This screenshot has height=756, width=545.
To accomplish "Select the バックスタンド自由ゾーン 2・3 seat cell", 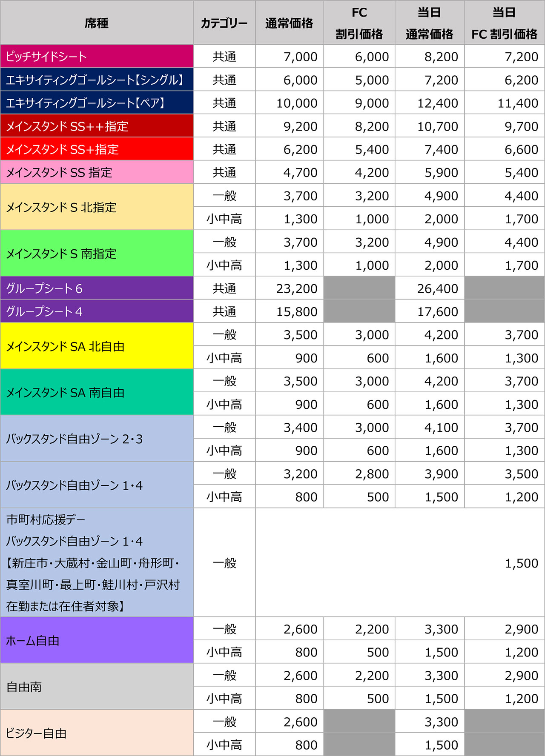I will click(97, 439).
